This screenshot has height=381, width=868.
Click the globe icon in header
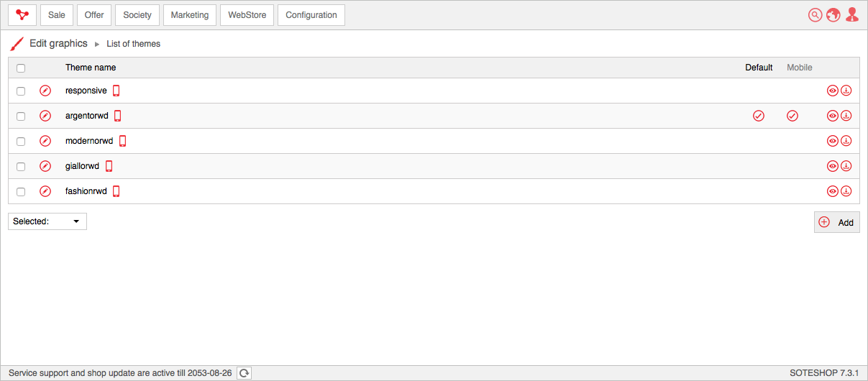[x=833, y=15]
